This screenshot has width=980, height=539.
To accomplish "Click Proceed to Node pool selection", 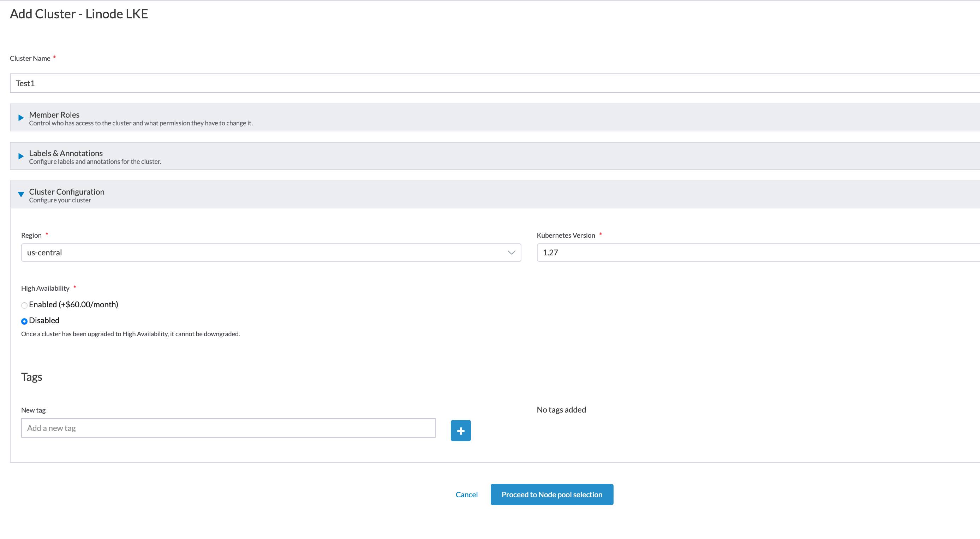I will coord(552,494).
